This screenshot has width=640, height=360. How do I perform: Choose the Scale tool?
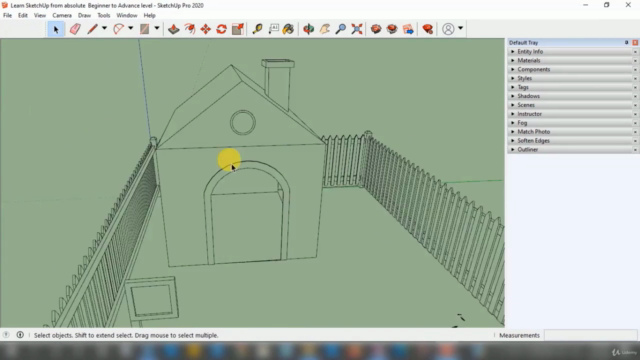tap(238, 29)
